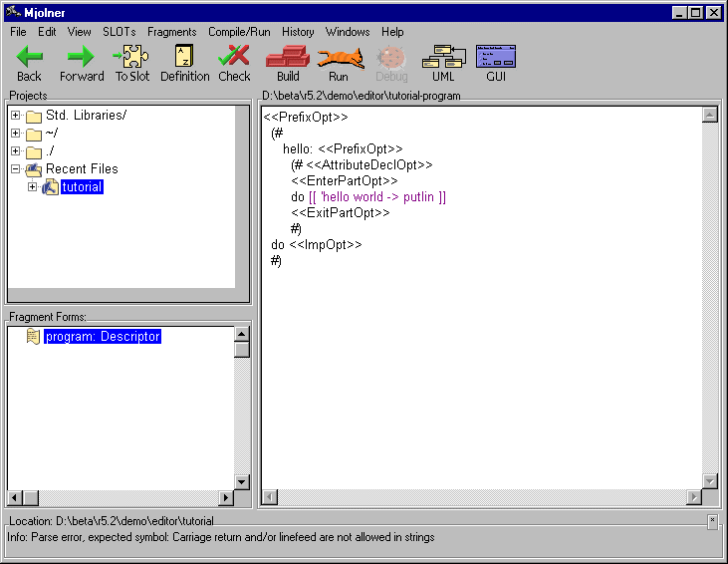
Task: Select the program: Descriptor fragment form
Action: pos(102,337)
